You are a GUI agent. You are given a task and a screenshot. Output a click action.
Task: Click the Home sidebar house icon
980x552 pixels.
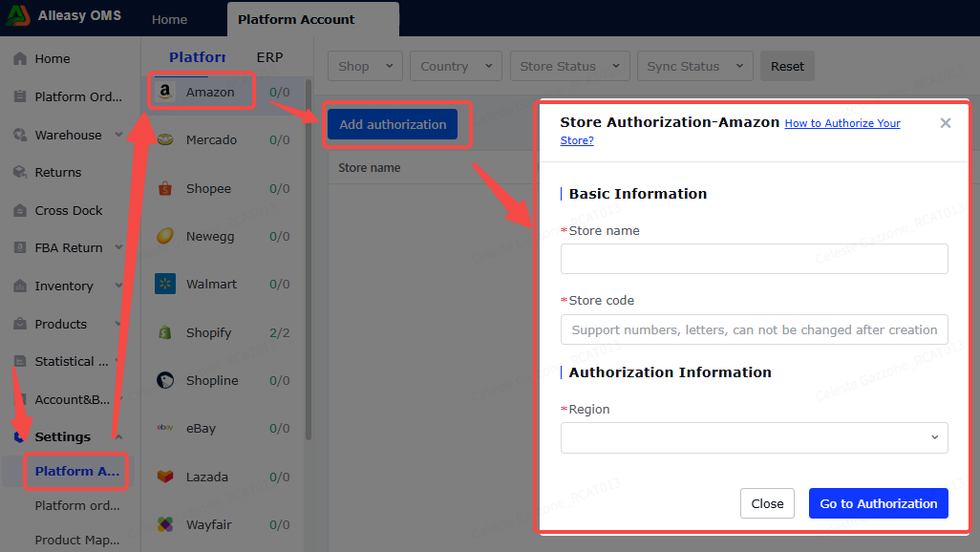20,59
